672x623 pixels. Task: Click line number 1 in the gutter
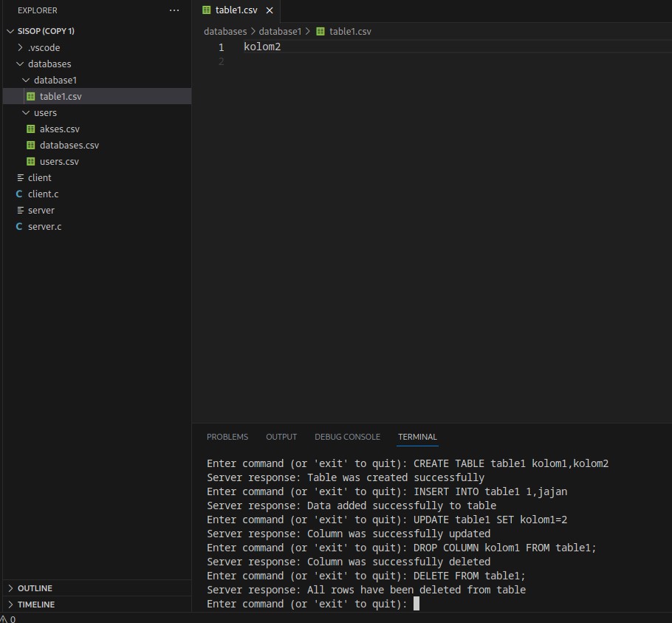[x=221, y=47]
